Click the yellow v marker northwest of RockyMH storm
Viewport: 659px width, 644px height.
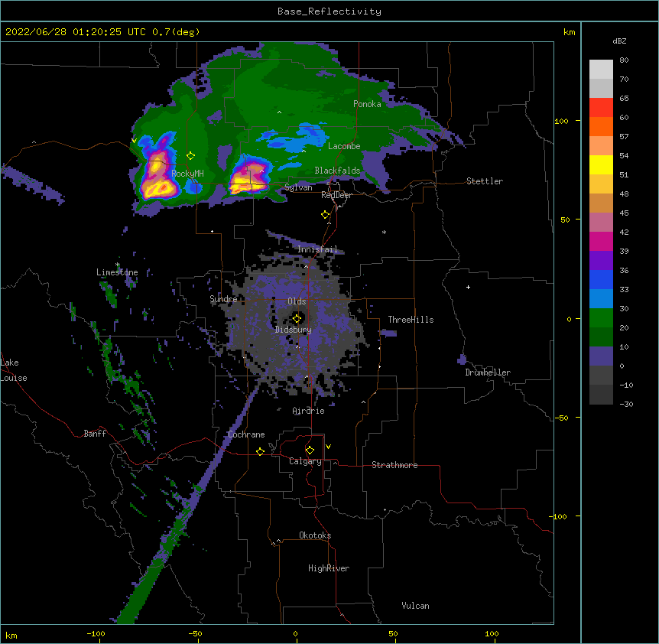click(x=134, y=141)
